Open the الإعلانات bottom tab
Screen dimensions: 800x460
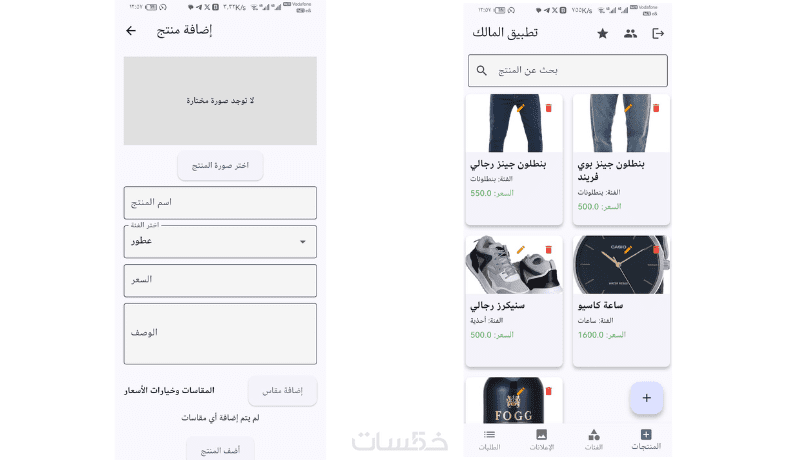(541, 440)
